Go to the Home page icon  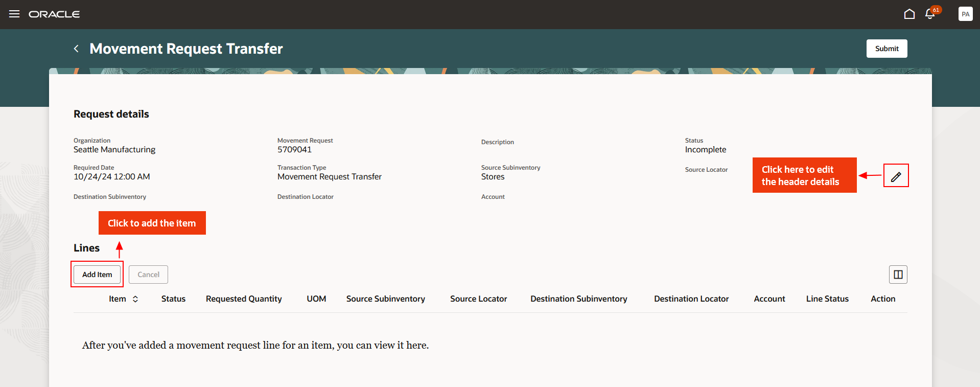coord(909,14)
